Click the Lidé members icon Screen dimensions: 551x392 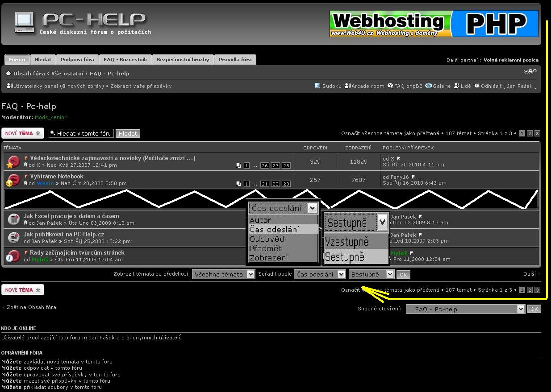457,86
